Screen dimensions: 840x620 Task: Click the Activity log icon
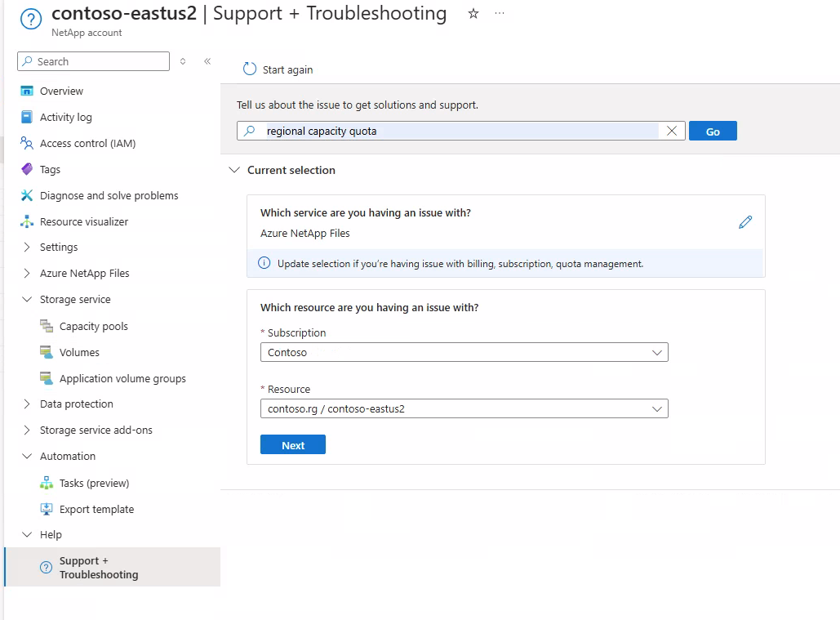point(27,117)
